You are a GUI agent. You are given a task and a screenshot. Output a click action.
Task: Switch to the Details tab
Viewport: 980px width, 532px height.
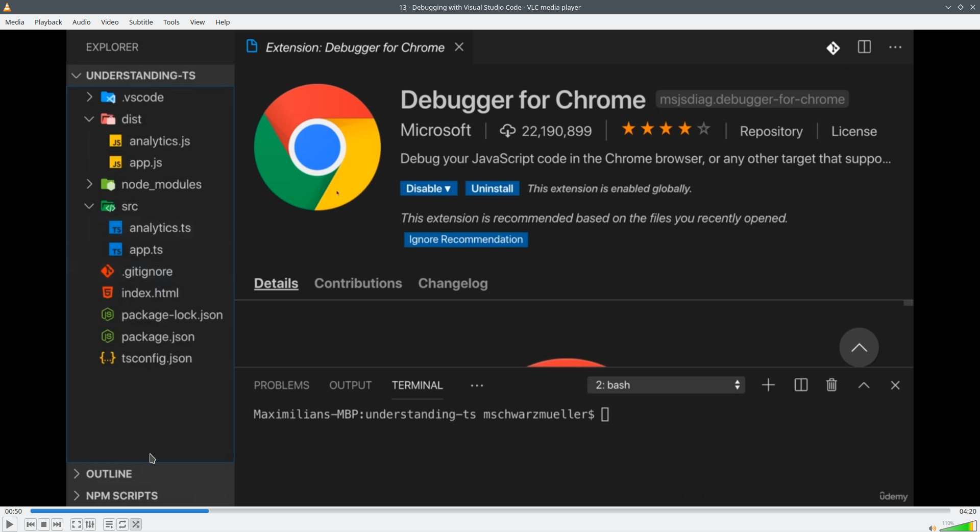pos(276,283)
